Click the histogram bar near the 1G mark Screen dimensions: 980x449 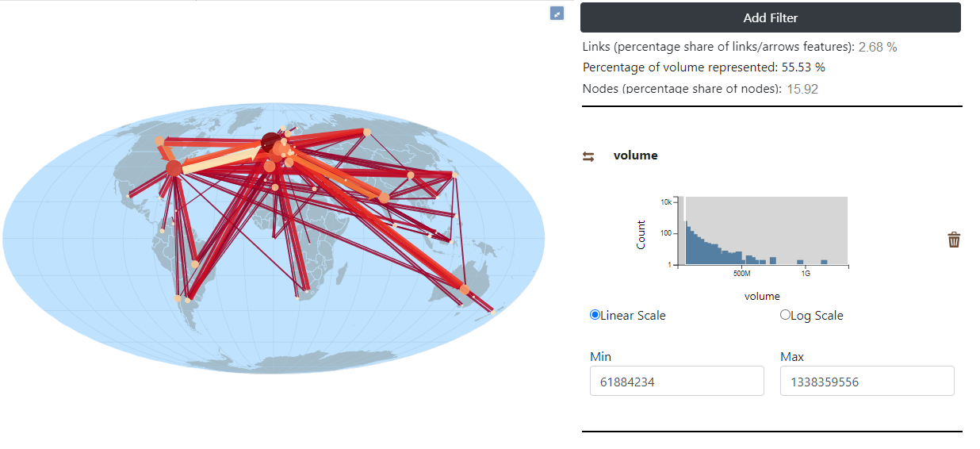tap(801, 262)
